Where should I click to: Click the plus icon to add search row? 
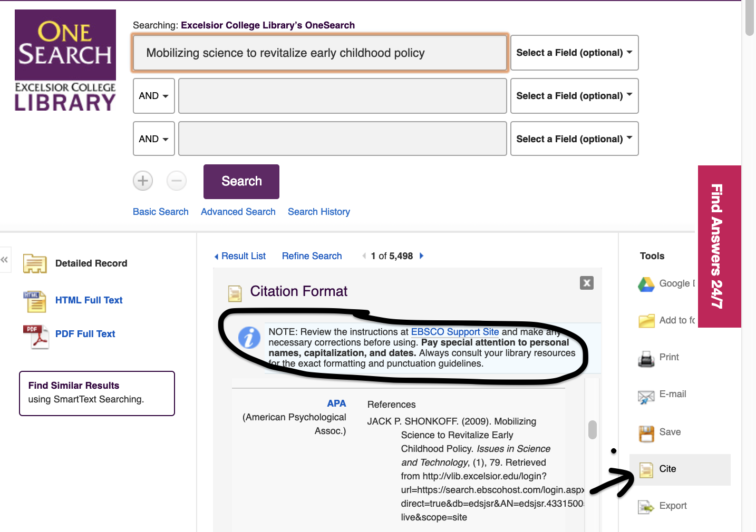point(143,181)
